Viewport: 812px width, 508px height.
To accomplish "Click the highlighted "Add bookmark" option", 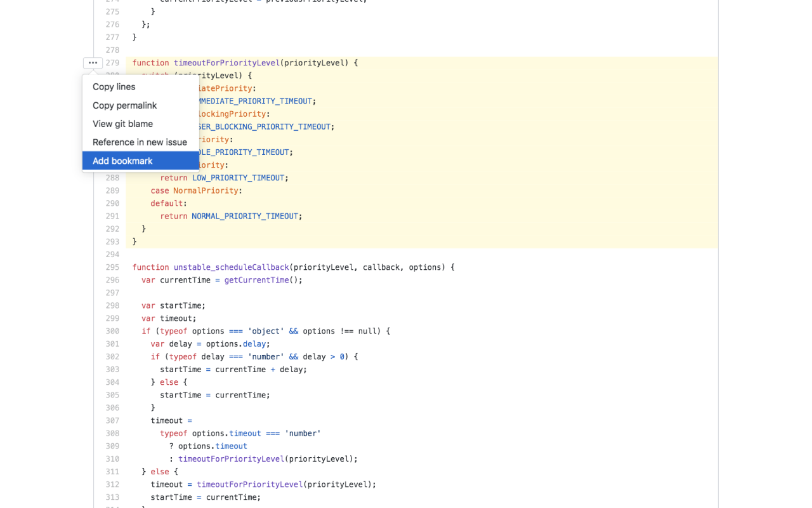I will (x=122, y=161).
